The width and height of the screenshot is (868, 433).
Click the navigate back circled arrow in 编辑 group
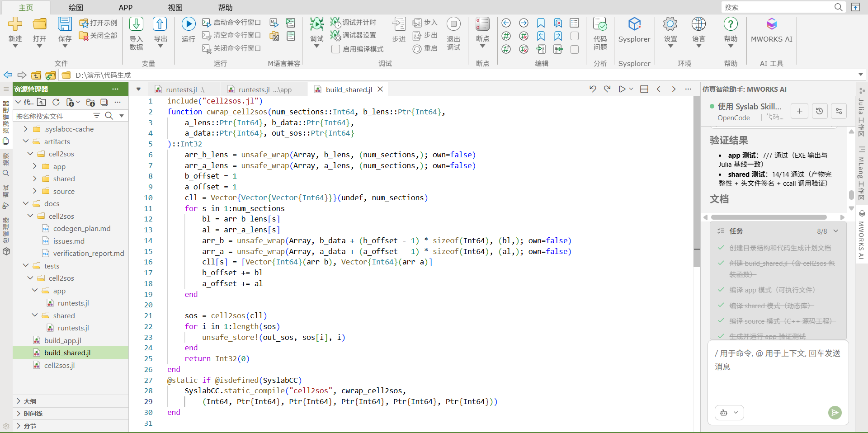[506, 23]
